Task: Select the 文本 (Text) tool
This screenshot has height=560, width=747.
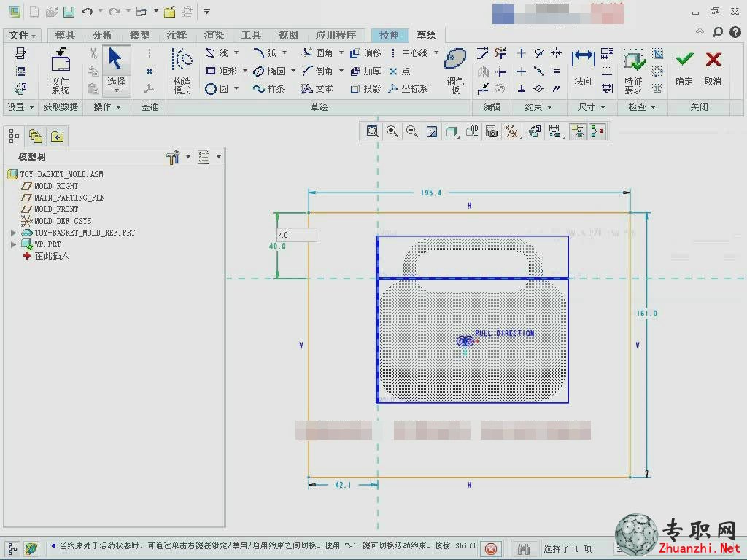Action: tap(317, 88)
